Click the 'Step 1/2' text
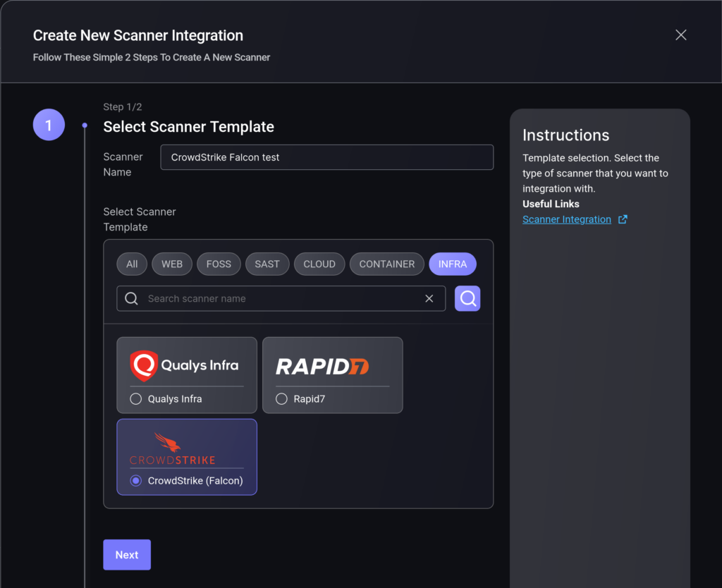This screenshot has width=722, height=588. 123,107
